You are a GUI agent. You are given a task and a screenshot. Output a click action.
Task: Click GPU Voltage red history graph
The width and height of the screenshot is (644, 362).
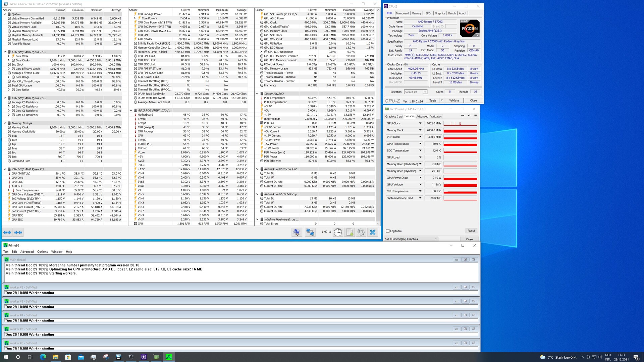460,185
